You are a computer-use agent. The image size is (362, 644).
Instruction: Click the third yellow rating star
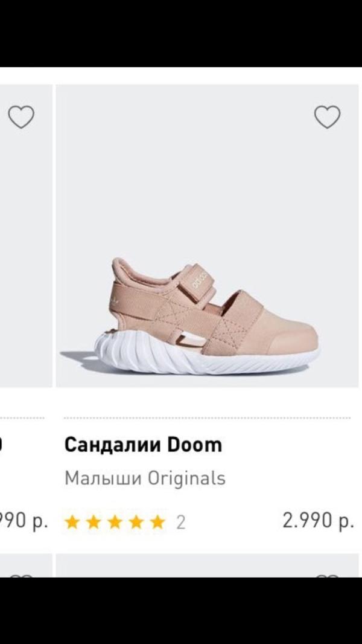tap(115, 522)
